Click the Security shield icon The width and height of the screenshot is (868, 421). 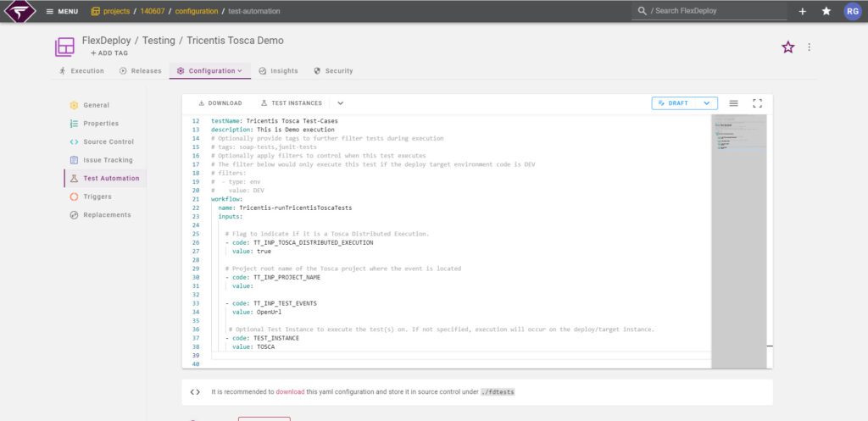(317, 71)
